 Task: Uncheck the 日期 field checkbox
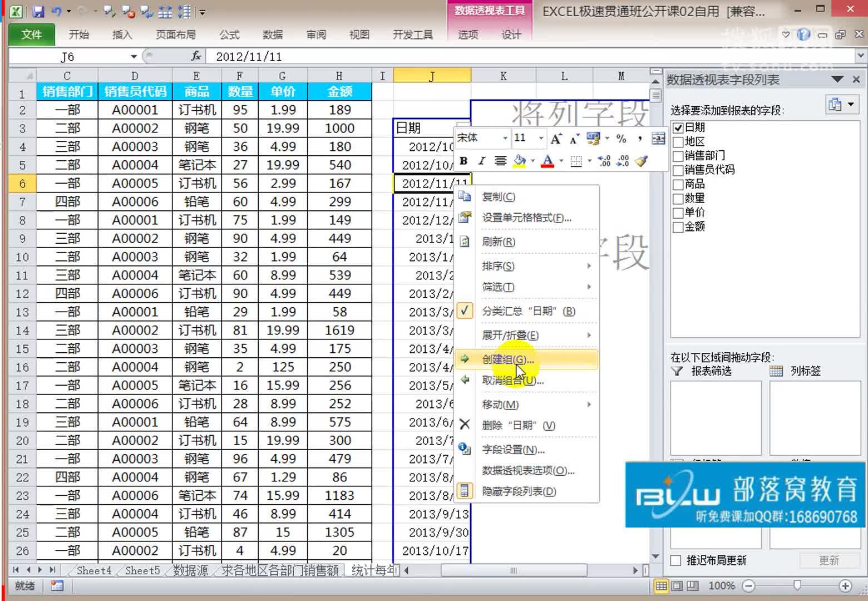pos(678,127)
